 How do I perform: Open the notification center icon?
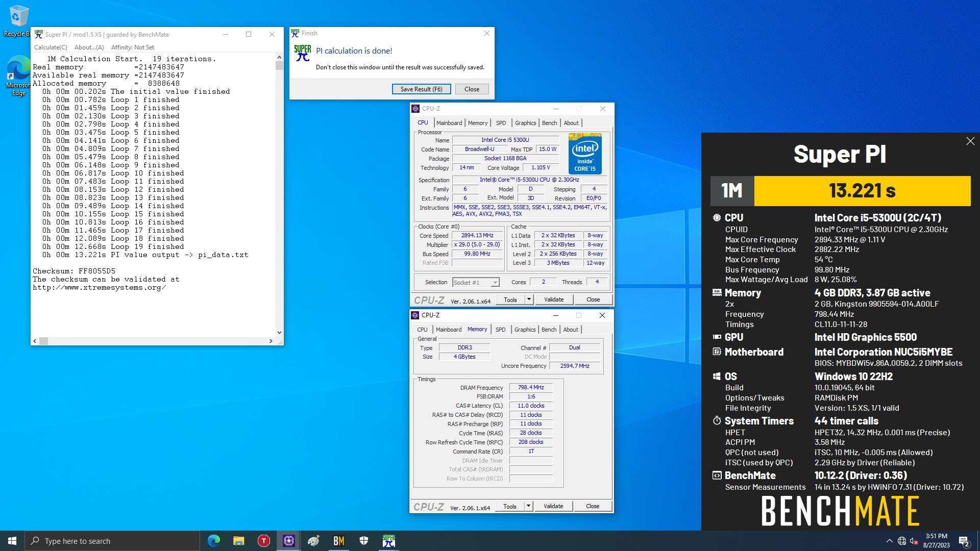[x=964, y=541]
